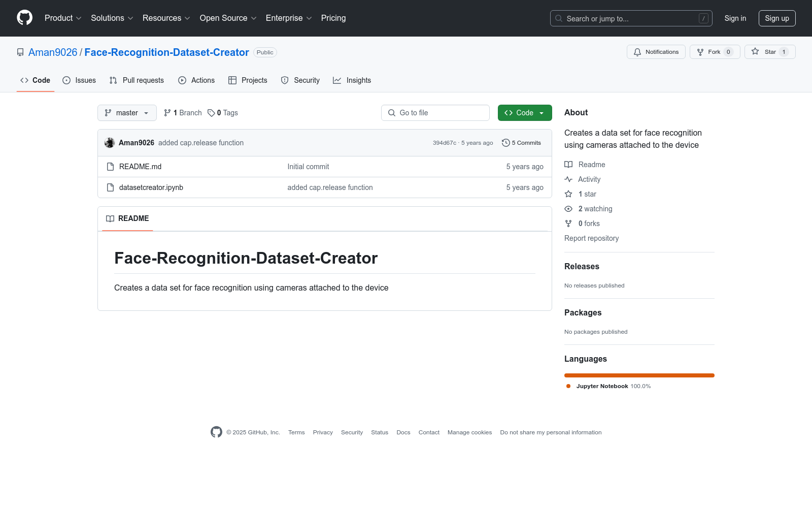
Task: Open Privacy in the footer
Action: [323, 432]
